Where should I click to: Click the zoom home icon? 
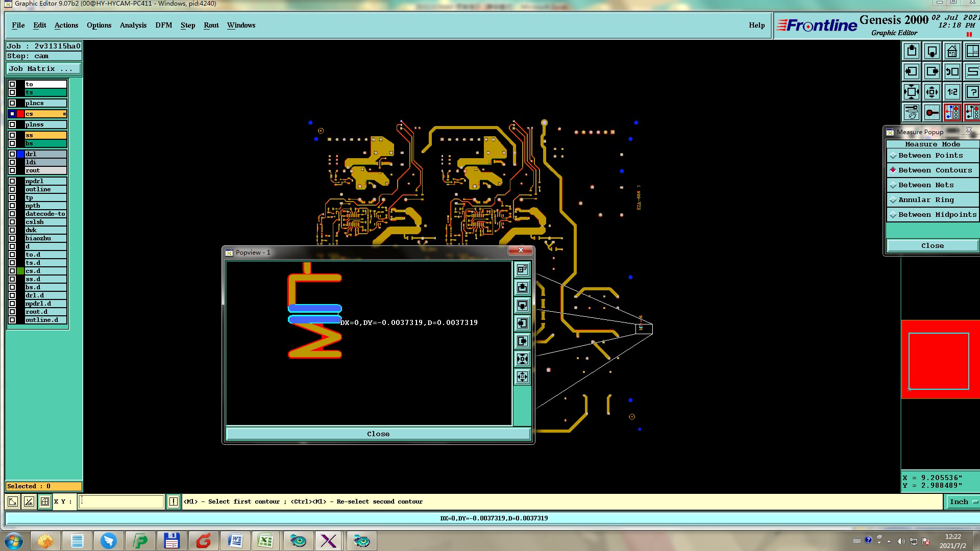coord(952,52)
